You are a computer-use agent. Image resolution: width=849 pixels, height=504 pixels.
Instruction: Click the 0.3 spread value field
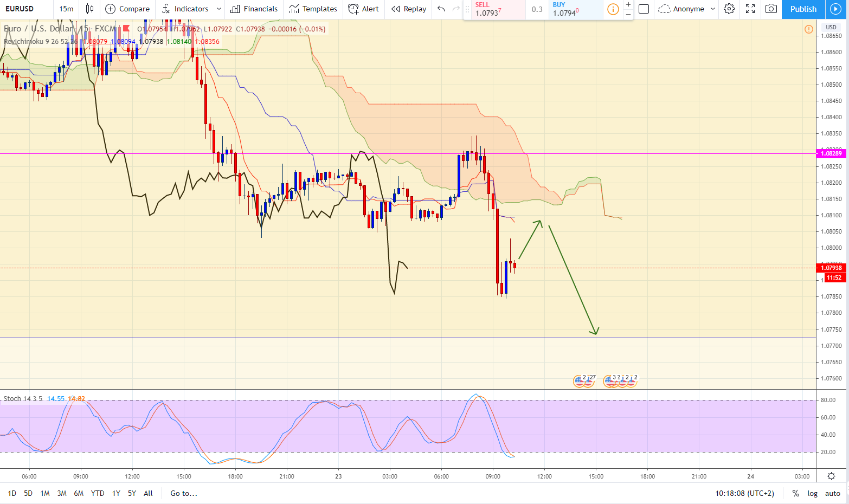(x=537, y=9)
